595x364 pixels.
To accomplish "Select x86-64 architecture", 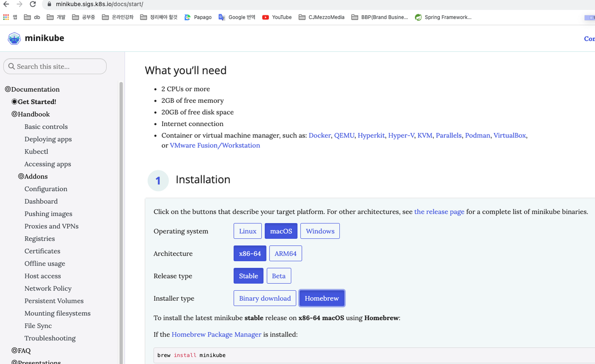I will [250, 254].
